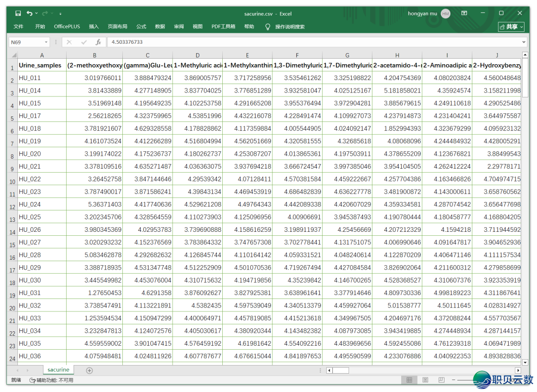Open the Undo history dropdown arrow
The height and width of the screenshot is (392, 537).
tap(36, 13)
